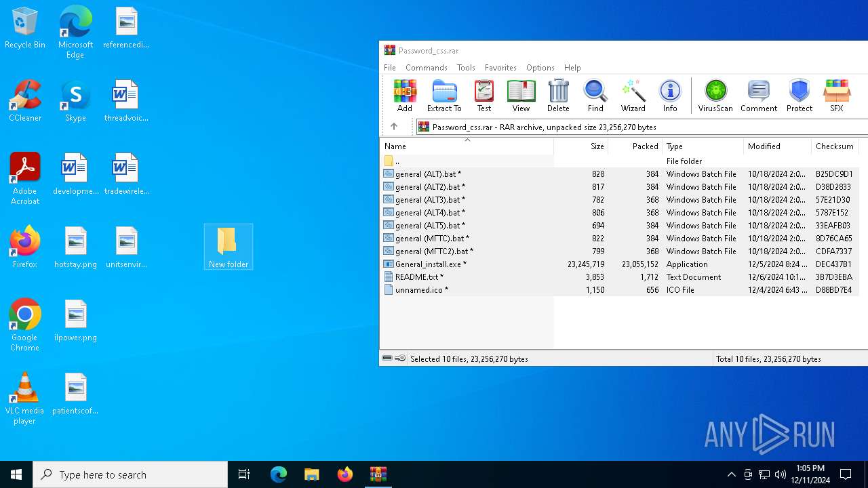
Task: Start VirusScan on the archive
Action: [715, 96]
